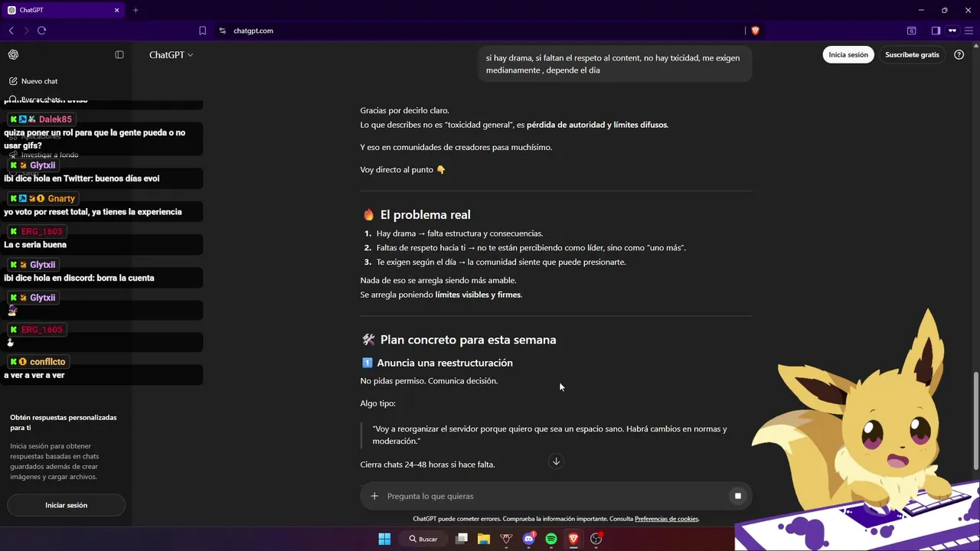The height and width of the screenshot is (551, 980).
Task: Click the Anuncia una reestructuración subheading
Action: pos(445,363)
